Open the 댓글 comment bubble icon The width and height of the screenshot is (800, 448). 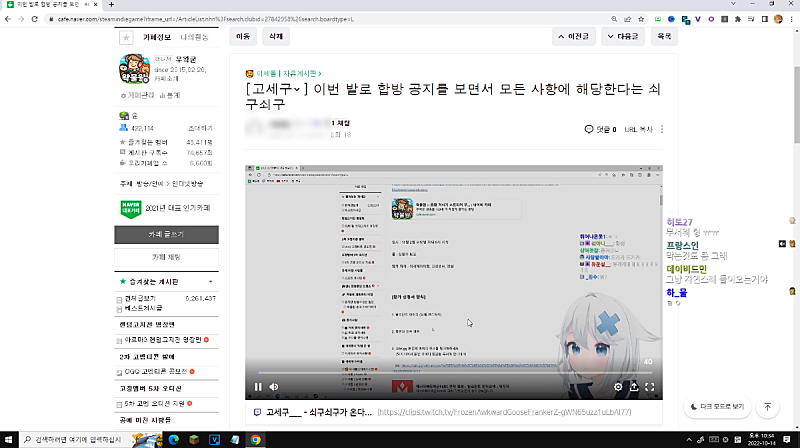(589, 129)
